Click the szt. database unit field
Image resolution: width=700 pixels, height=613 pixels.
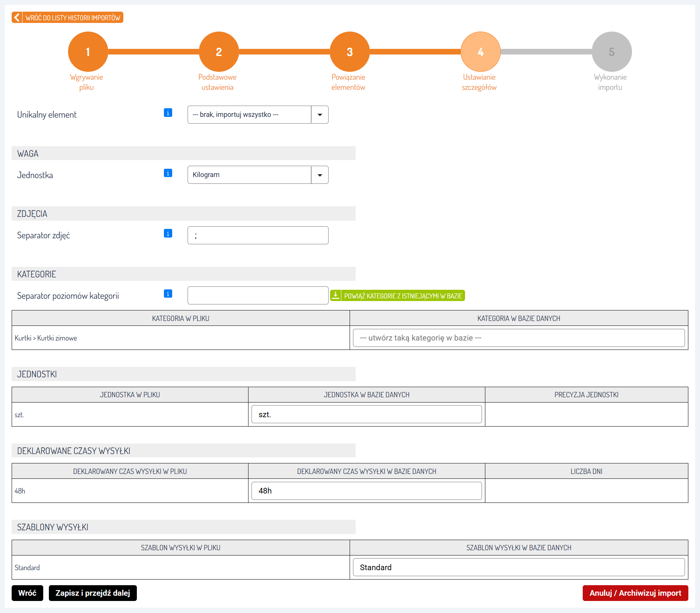366,415
